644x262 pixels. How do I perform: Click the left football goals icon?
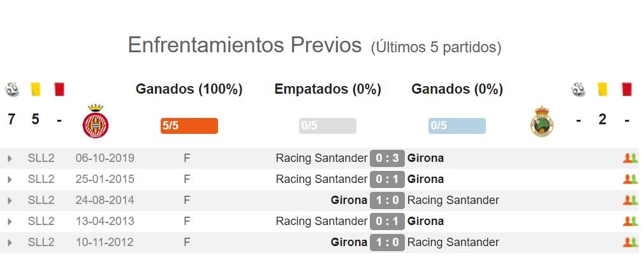12,89
